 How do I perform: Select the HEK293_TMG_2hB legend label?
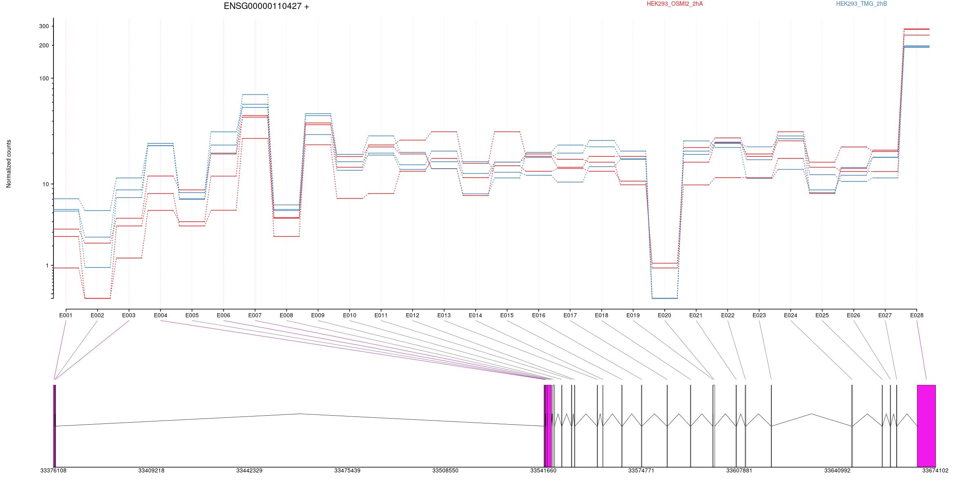(862, 4)
